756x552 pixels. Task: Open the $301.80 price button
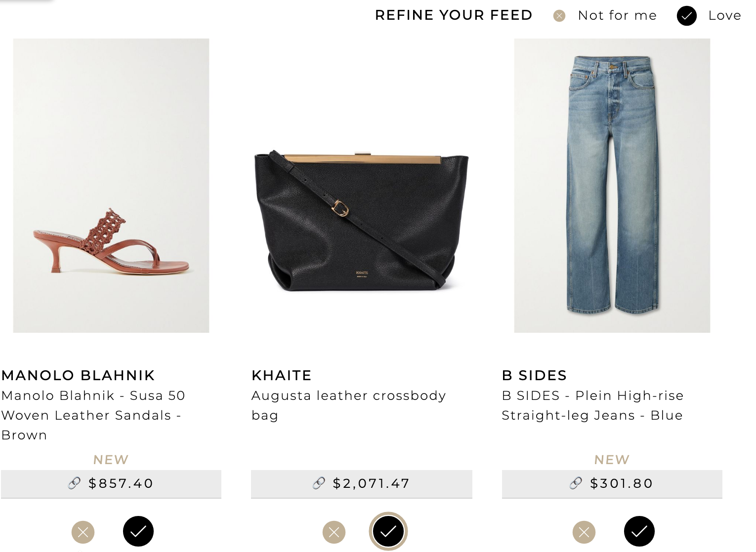612,484
